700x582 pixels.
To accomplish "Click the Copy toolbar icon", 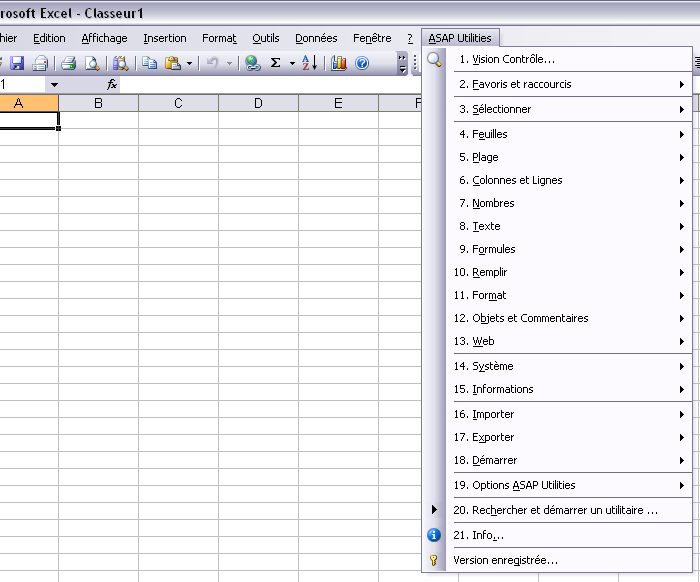I will [x=149, y=63].
